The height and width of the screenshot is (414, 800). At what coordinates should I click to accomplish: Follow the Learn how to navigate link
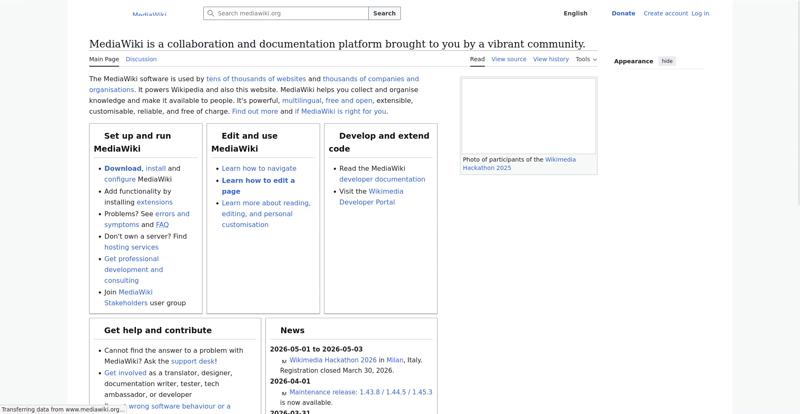259,169
